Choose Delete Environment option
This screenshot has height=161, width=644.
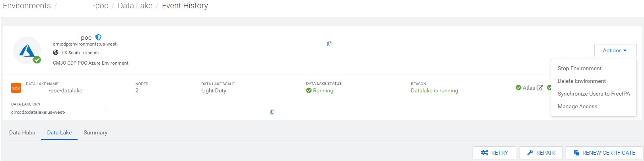(582, 81)
